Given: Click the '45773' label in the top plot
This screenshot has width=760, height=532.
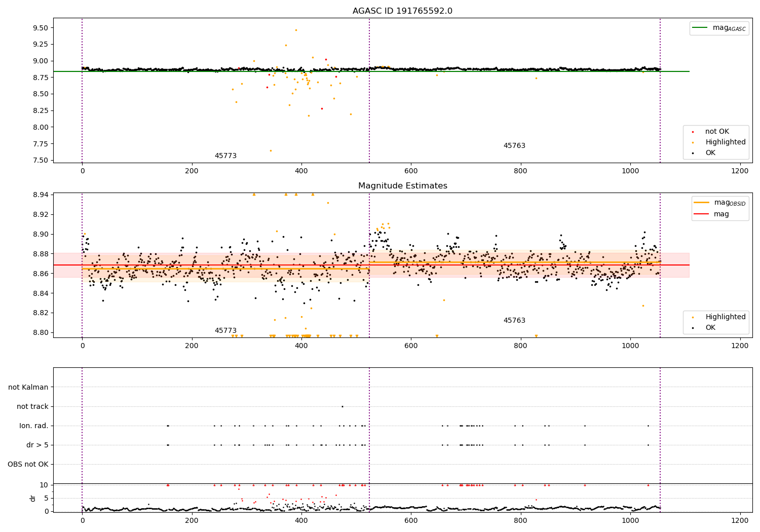Looking at the screenshot, I should (x=225, y=156).
